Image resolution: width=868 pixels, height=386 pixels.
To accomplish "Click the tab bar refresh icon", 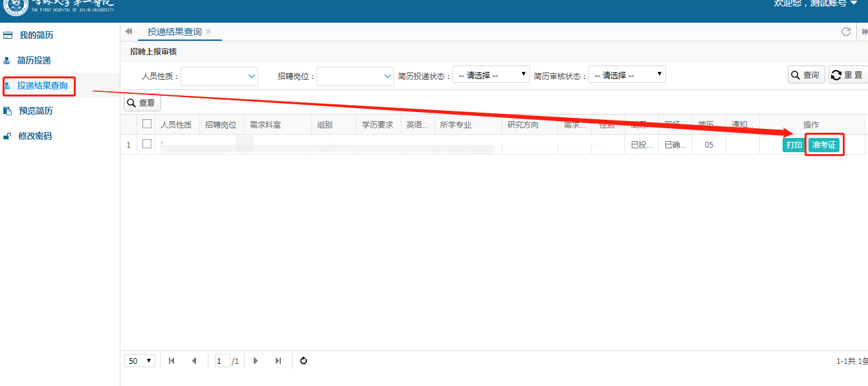I will [x=845, y=32].
